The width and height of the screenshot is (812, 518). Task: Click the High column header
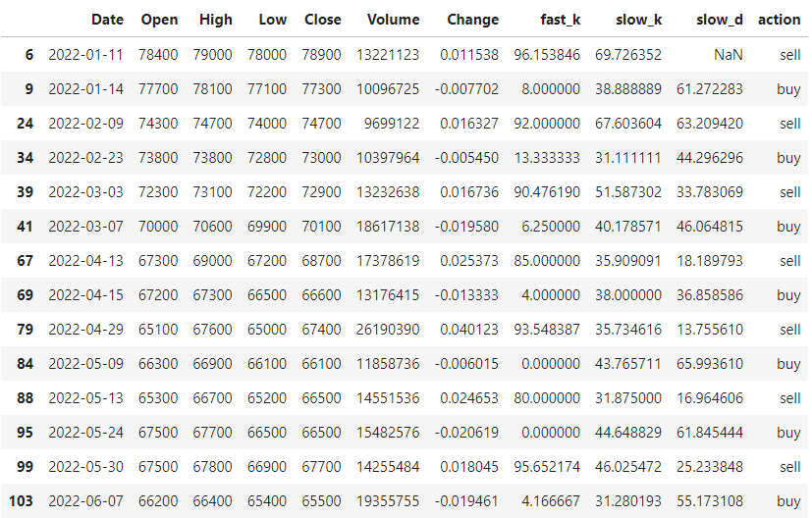[216, 20]
